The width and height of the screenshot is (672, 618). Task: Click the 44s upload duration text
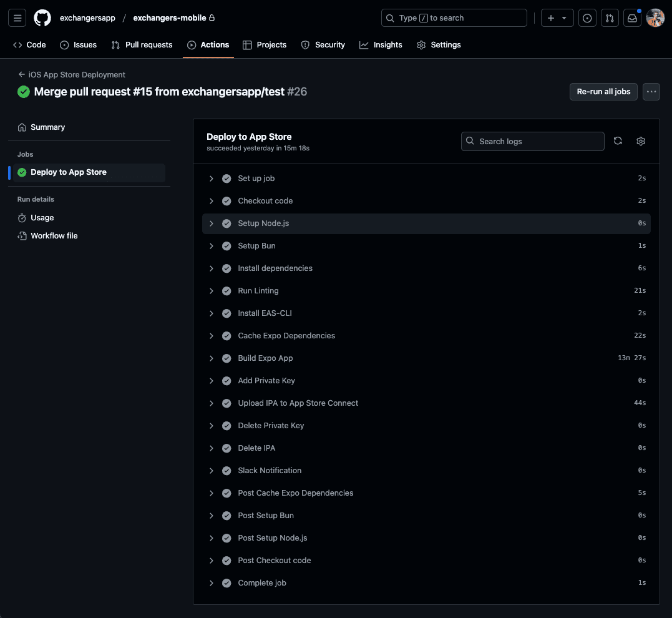pos(640,403)
